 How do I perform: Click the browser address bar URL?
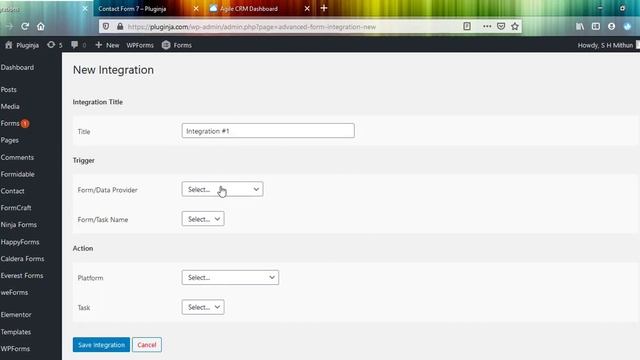pos(251,27)
